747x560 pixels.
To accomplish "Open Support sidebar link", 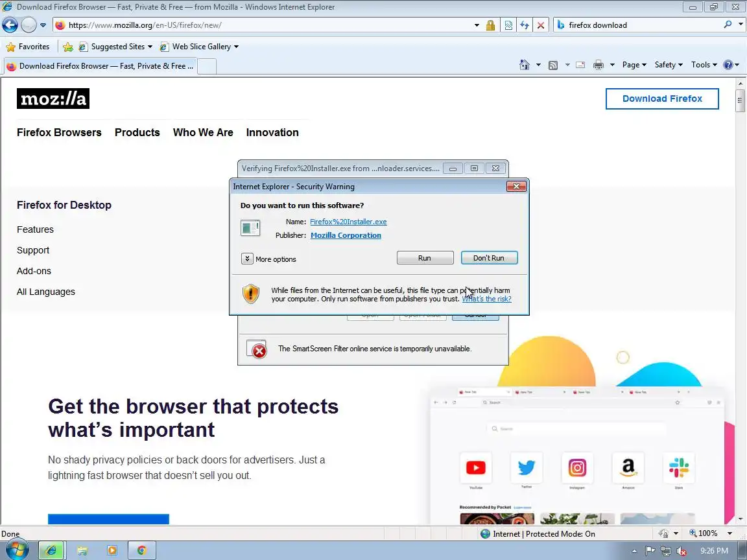I will (x=33, y=250).
